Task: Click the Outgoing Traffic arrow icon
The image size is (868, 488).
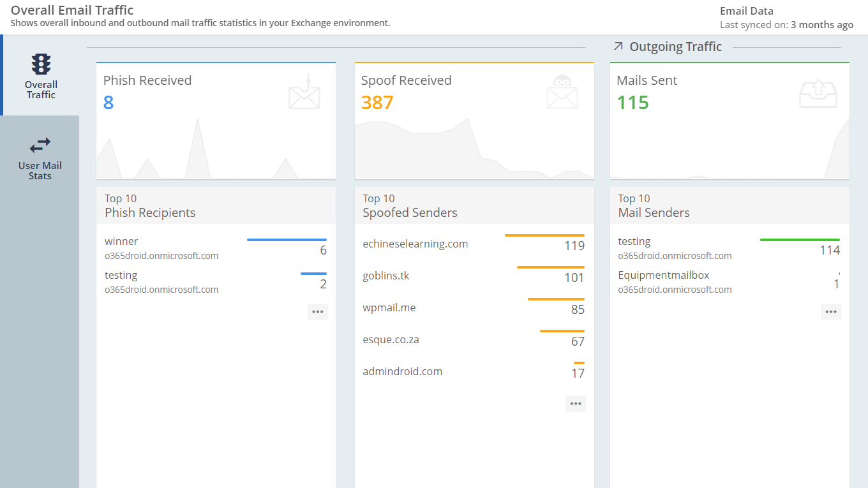Action: 617,46
